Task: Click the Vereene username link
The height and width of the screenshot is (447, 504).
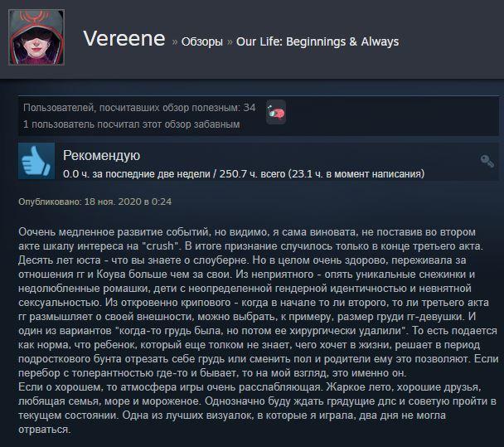Action: pyautogui.click(x=124, y=39)
